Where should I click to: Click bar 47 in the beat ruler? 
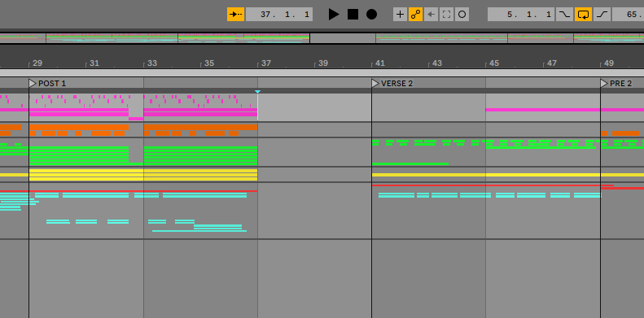[552, 63]
